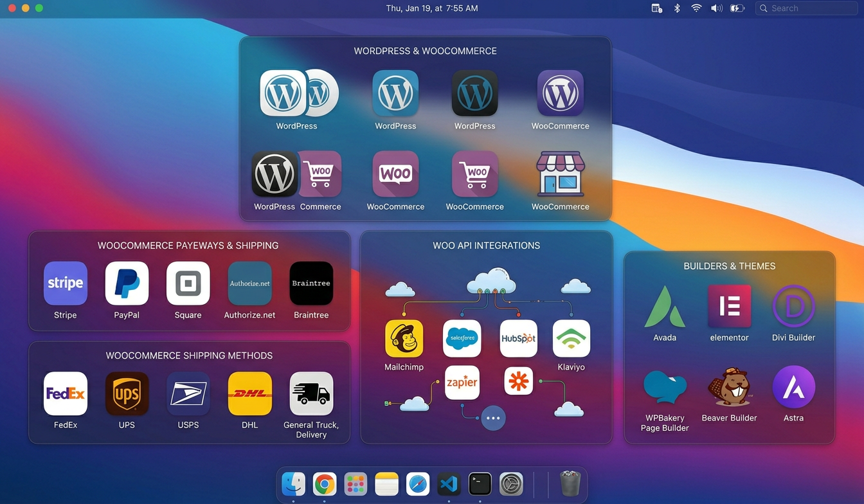Screen dimensions: 864x504
Task: Open the Divi Builder icon
Action: (x=793, y=307)
